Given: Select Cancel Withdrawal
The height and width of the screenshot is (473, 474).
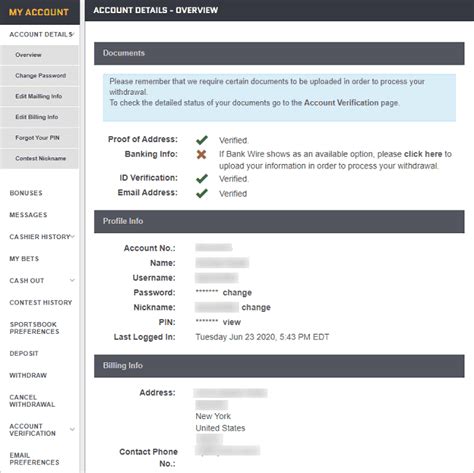Looking at the screenshot, I should coord(32,401).
